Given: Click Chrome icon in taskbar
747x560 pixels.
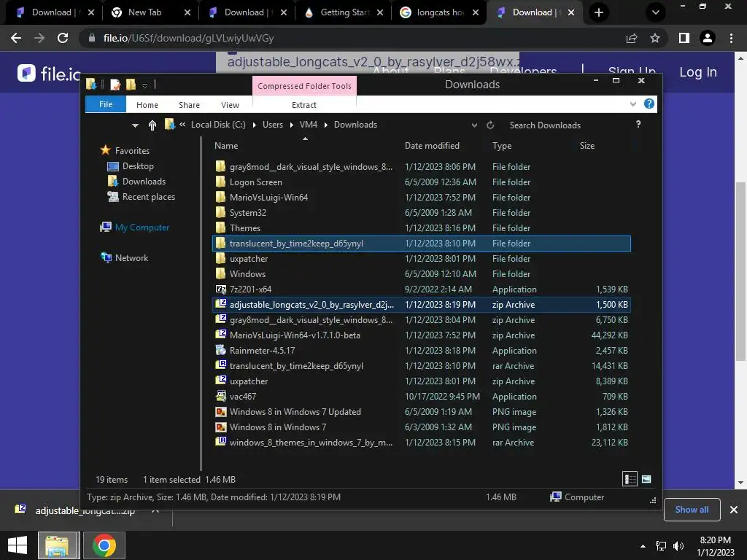Looking at the screenshot, I should click(x=104, y=545).
